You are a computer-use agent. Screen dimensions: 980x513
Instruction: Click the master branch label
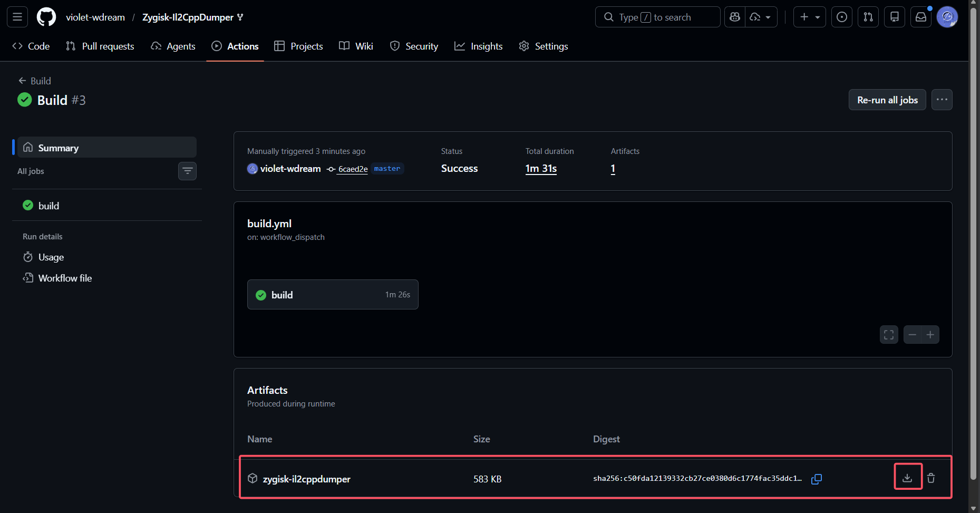point(387,169)
